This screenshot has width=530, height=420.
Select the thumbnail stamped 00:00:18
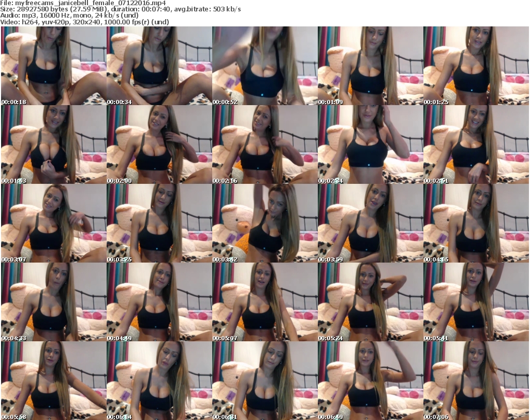coord(53,66)
